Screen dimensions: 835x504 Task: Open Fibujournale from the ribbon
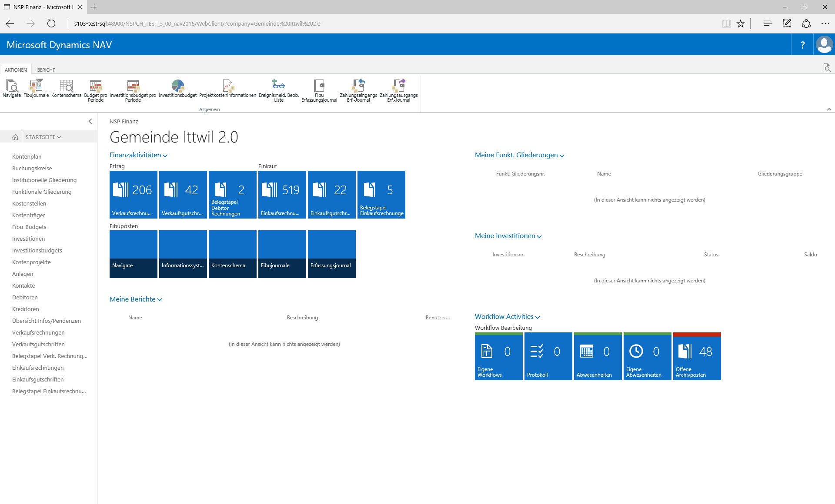pyautogui.click(x=36, y=88)
